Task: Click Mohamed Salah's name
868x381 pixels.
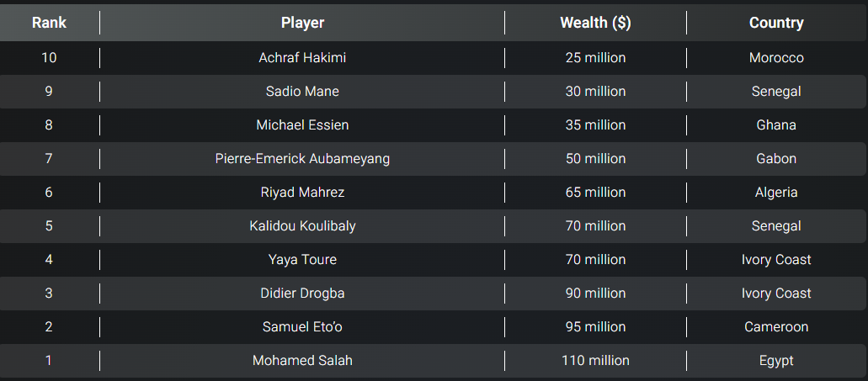Action: coord(302,361)
